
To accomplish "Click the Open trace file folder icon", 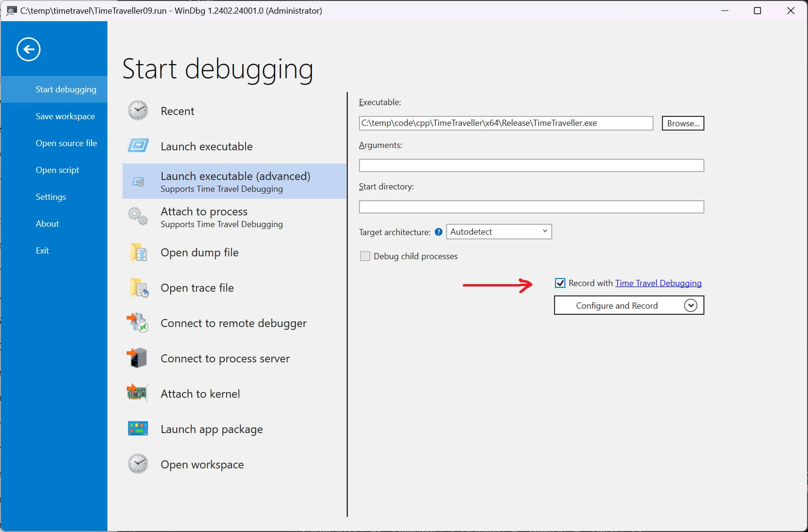I will 139,287.
